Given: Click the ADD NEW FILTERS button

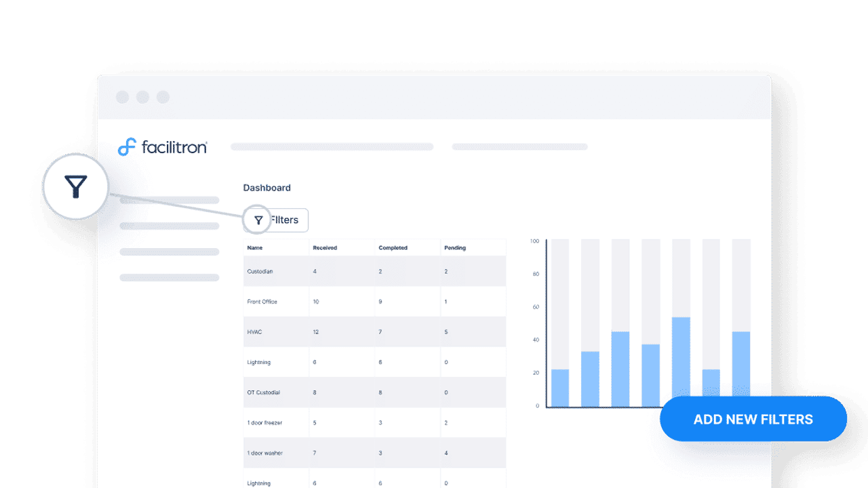Looking at the screenshot, I should pos(753,419).
